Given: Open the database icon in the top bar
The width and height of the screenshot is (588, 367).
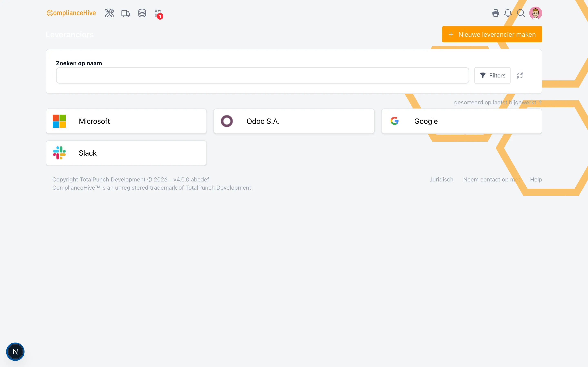Looking at the screenshot, I should coord(142,13).
